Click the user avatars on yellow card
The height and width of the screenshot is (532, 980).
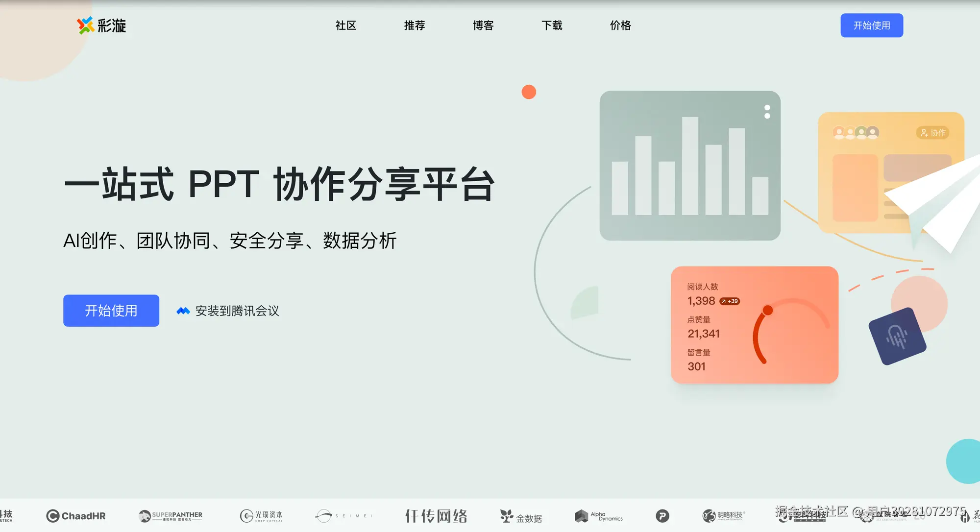(856, 133)
